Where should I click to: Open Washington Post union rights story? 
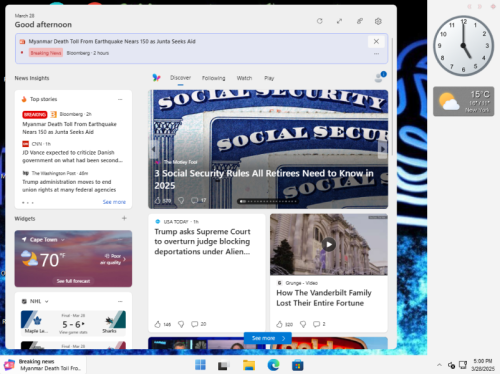[x=69, y=186]
